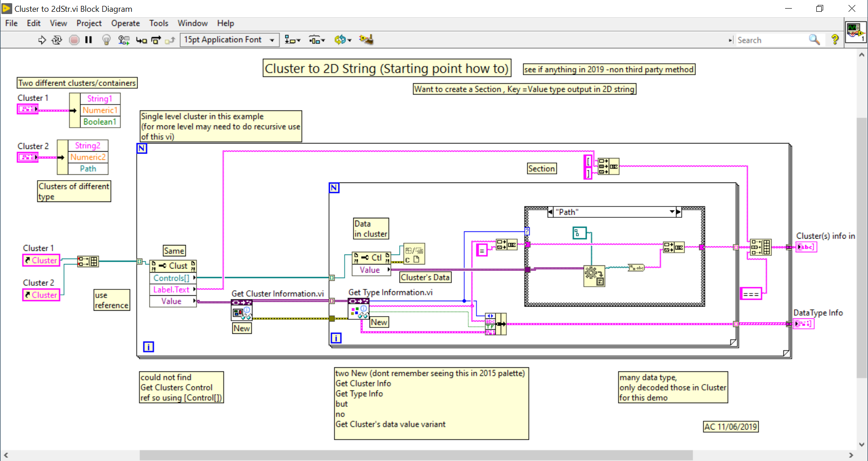Image resolution: width=868 pixels, height=461 pixels.
Task: Open the Align Objects dropdown
Action: pos(292,40)
